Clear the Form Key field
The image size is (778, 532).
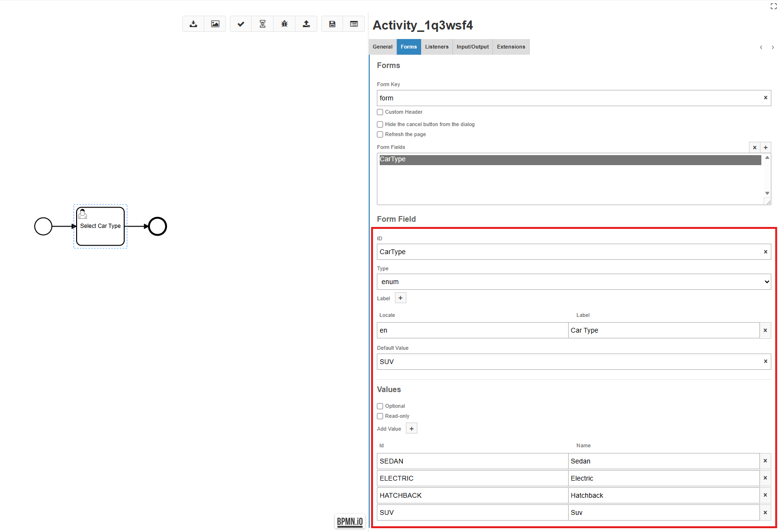[x=766, y=98]
